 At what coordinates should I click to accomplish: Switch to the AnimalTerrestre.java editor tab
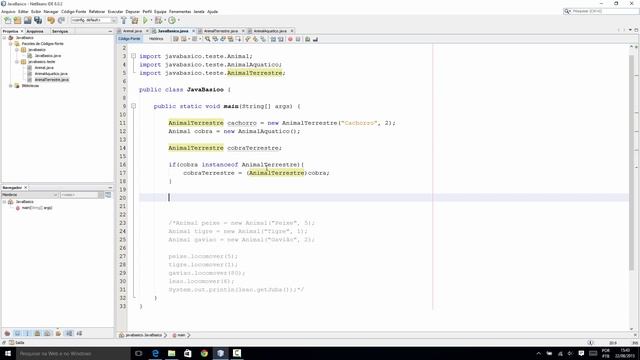[x=220, y=31]
